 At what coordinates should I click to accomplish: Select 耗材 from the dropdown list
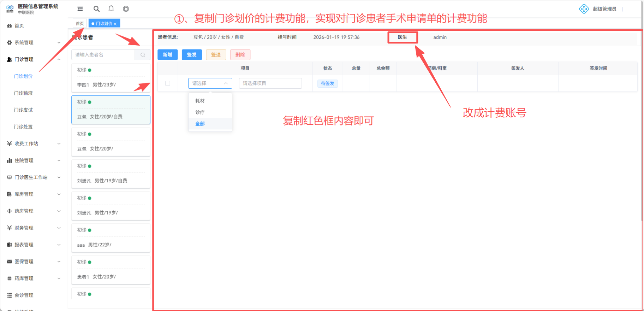click(200, 101)
